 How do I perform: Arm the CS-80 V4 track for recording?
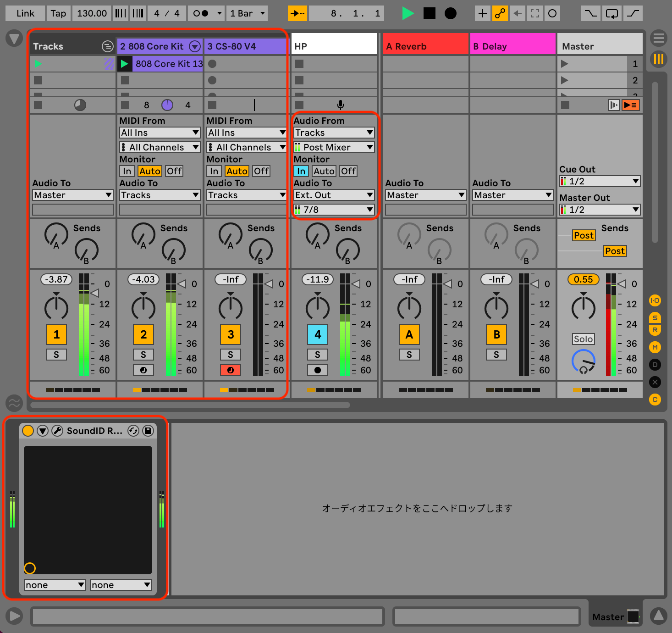[231, 370]
